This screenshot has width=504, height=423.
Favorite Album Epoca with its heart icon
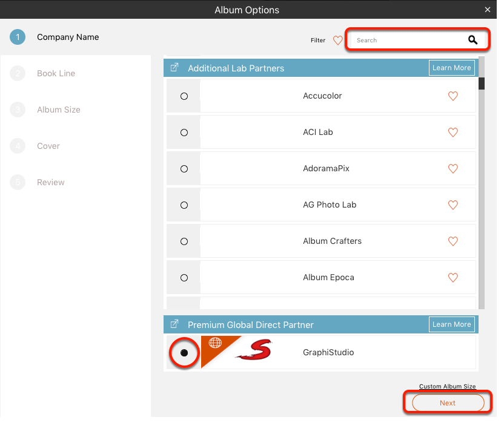(453, 278)
